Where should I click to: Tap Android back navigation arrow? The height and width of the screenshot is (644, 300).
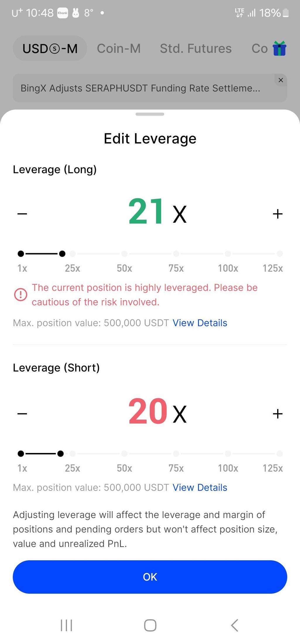pyautogui.click(x=234, y=625)
